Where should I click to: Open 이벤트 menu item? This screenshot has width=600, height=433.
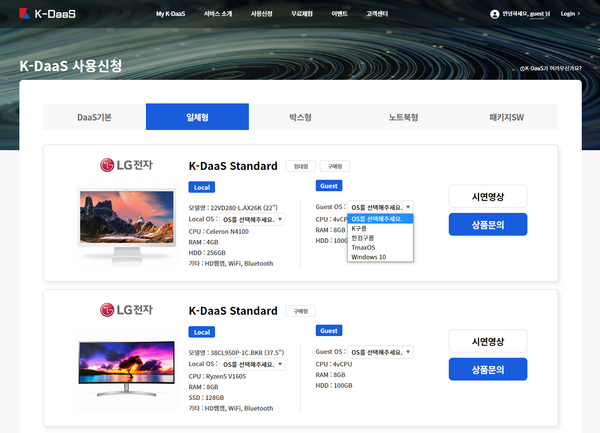pos(339,14)
